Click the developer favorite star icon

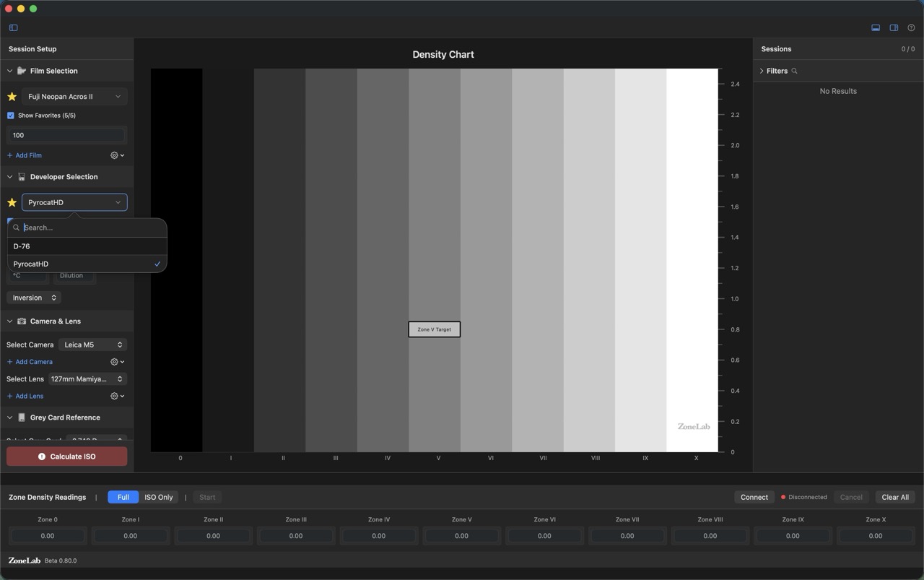tap(12, 202)
